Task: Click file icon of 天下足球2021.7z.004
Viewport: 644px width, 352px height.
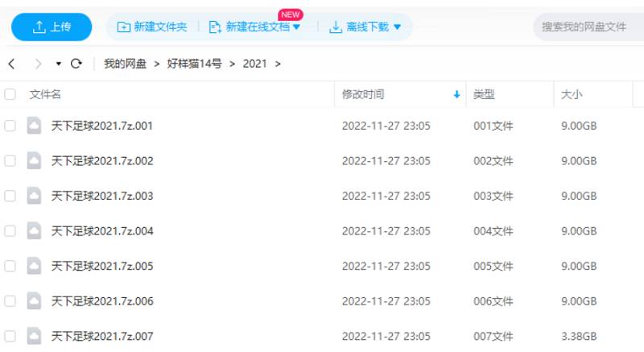Action: (x=34, y=231)
